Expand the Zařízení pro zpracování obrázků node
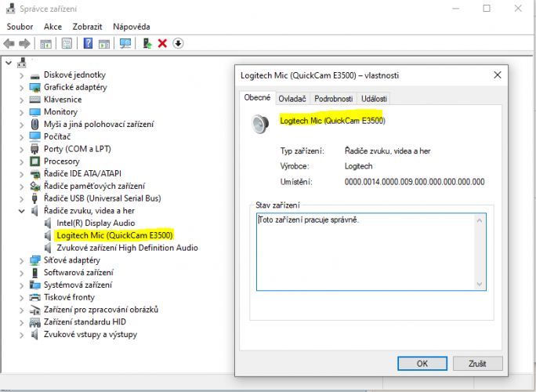The height and width of the screenshot is (392, 536). 21,310
